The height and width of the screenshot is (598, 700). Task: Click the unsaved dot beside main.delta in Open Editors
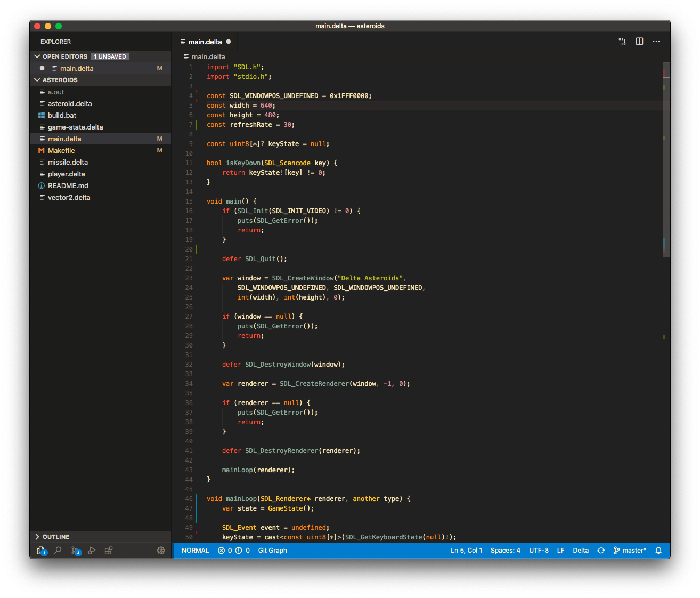tap(42, 68)
